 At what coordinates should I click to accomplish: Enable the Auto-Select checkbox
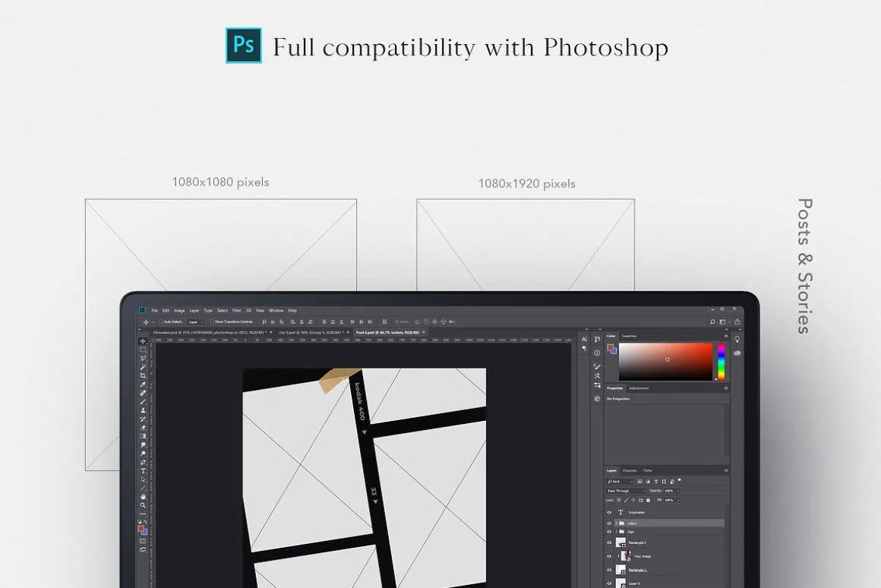point(160,322)
